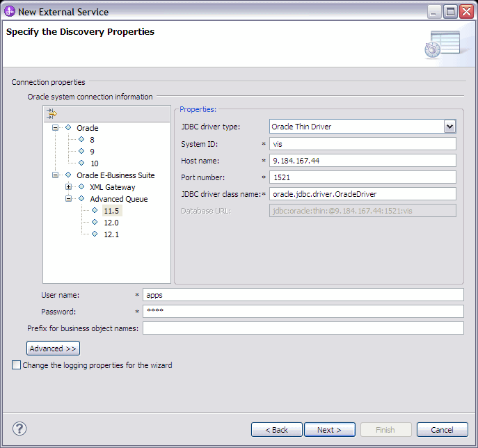Click the diamond icon beside Advanced Queue
The height and width of the screenshot is (448, 478).
(x=81, y=198)
